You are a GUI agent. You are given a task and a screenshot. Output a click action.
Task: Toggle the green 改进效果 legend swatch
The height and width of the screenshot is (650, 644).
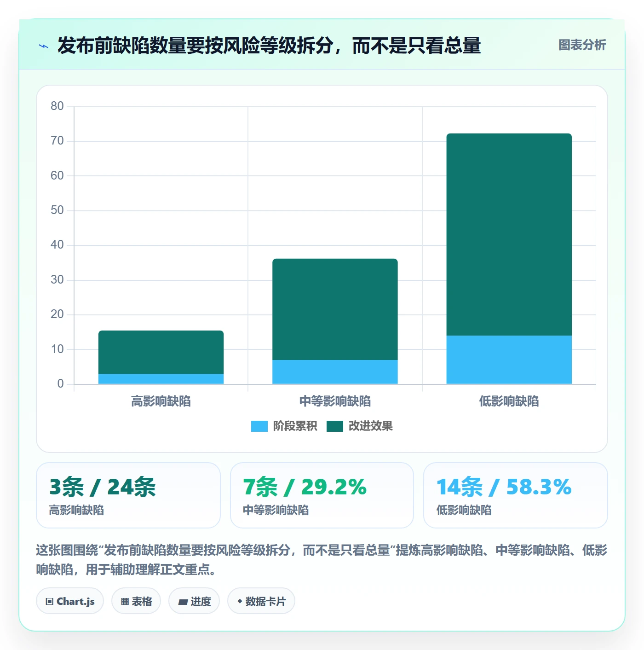point(335,426)
